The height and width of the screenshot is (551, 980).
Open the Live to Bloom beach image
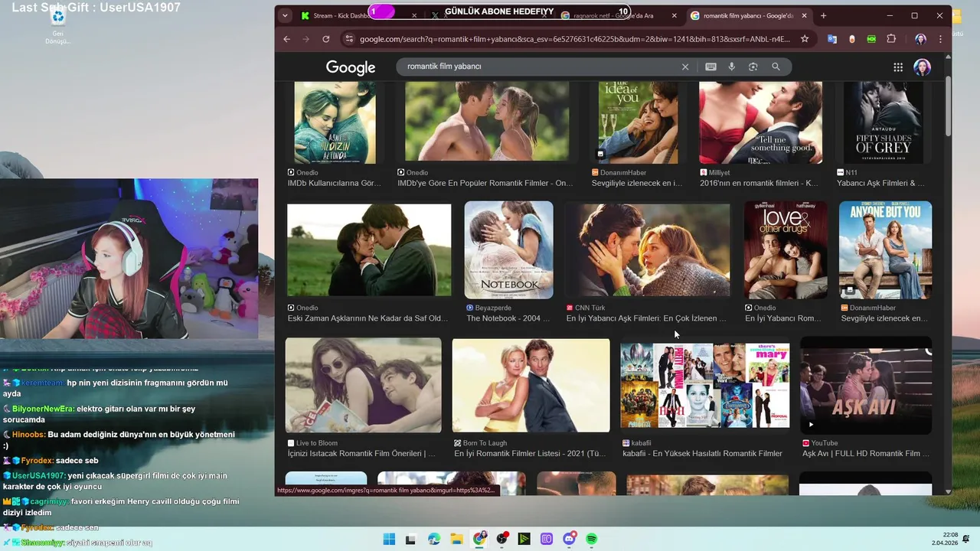pos(364,385)
